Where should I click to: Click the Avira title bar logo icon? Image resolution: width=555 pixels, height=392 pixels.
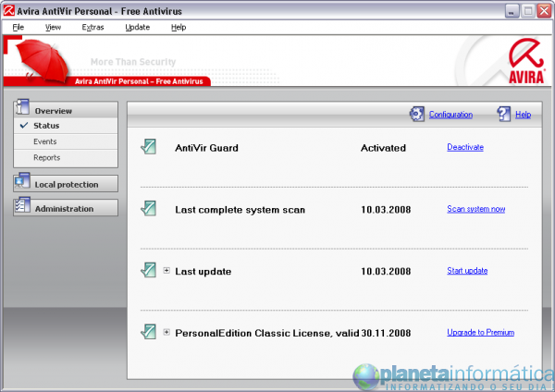click(x=9, y=10)
